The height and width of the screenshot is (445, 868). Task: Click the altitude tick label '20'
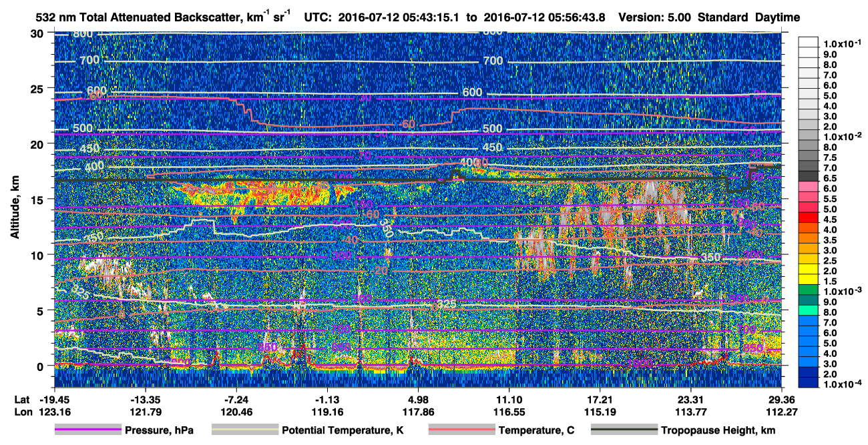point(38,144)
